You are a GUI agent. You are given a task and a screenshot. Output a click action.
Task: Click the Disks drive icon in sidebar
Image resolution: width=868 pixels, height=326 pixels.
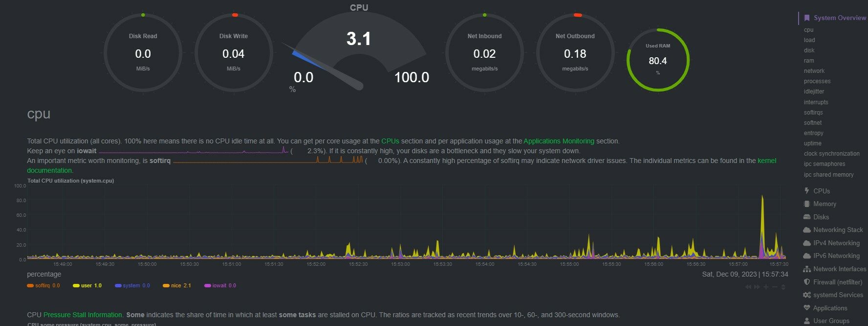[x=807, y=217]
